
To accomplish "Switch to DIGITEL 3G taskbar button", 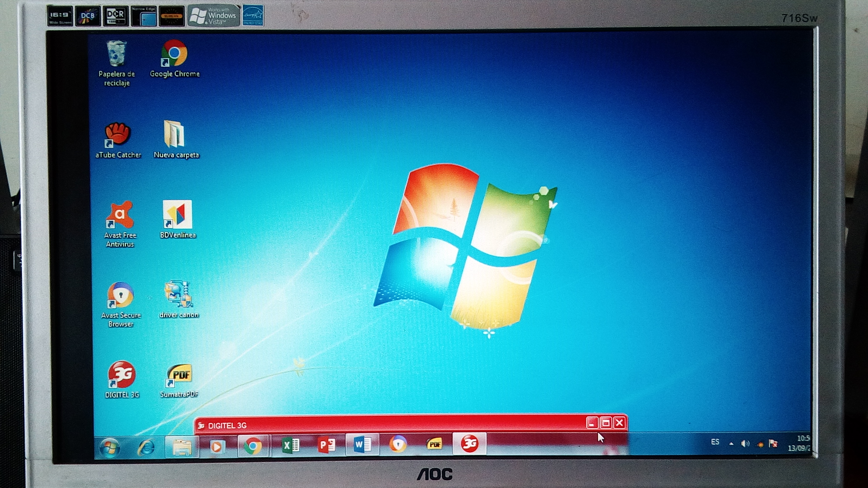I will 469,444.
